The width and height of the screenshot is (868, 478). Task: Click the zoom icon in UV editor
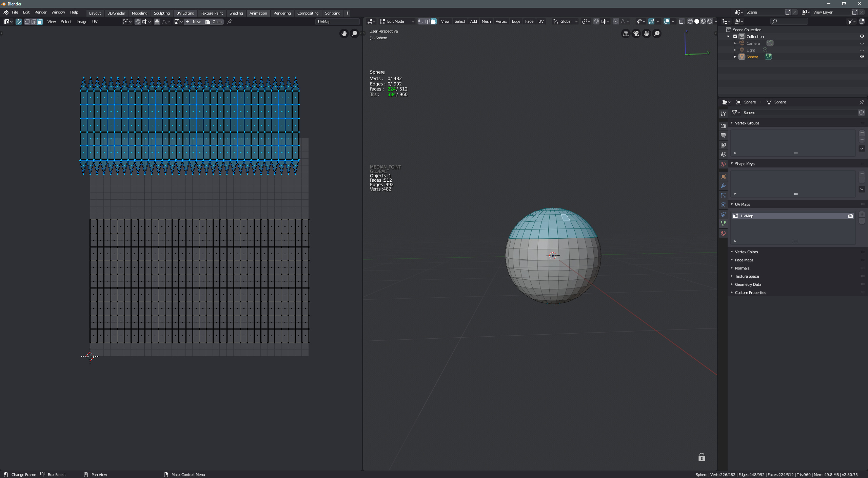(354, 34)
